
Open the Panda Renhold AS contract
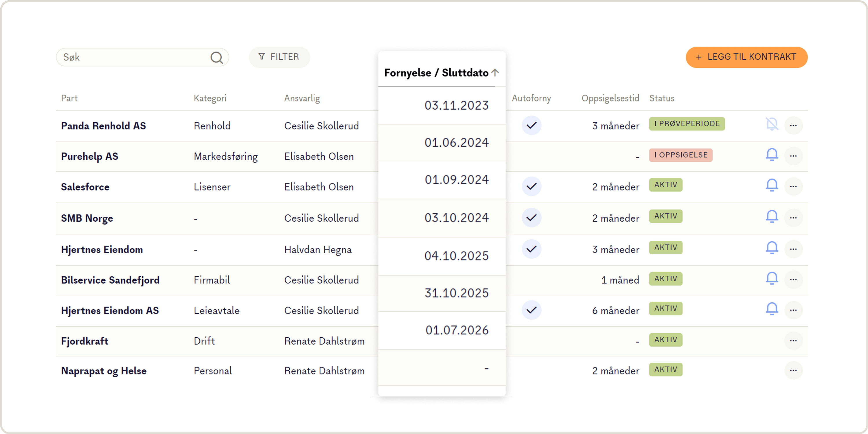click(104, 125)
